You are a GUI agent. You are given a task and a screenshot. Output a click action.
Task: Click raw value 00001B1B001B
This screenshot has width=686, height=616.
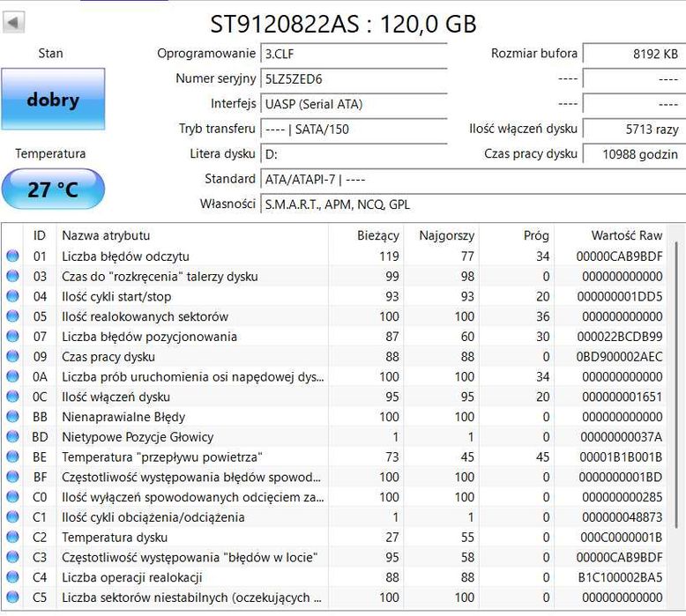tap(621, 457)
